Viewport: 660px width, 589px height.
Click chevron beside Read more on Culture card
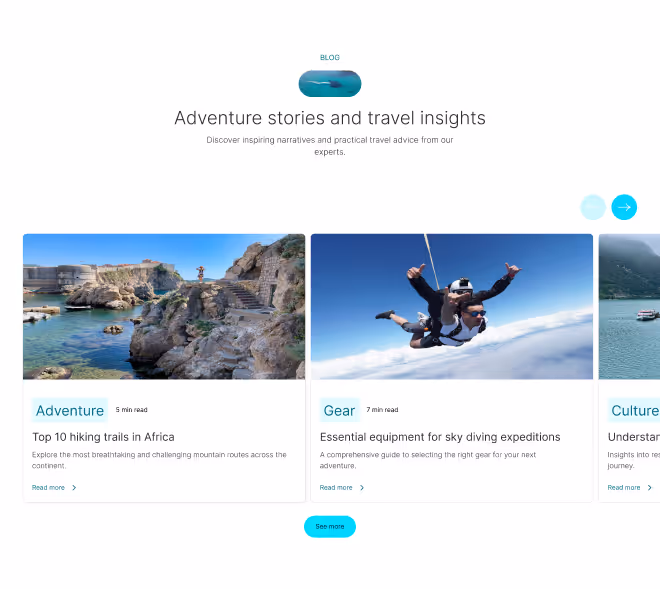(x=650, y=488)
